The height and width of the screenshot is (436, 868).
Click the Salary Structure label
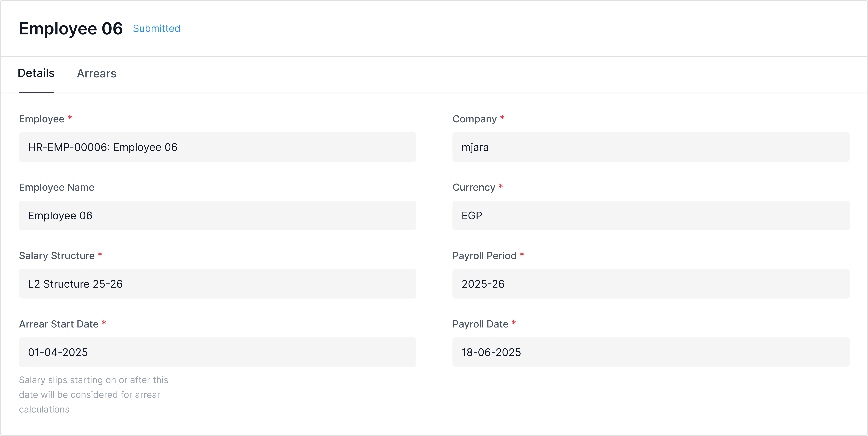pyautogui.click(x=57, y=256)
